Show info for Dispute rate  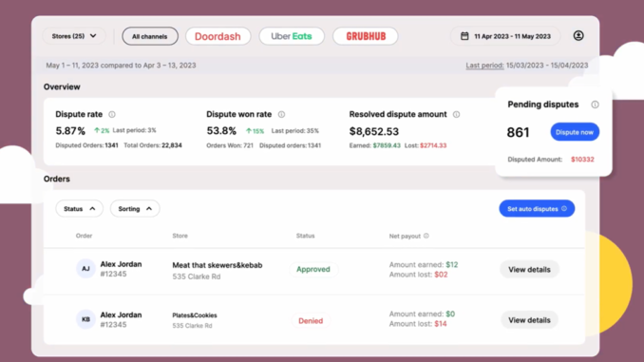pyautogui.click(x=112, y=114)
